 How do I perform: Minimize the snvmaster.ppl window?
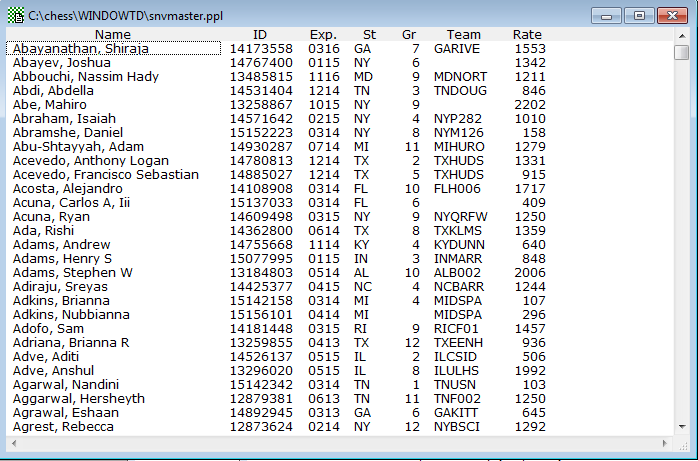tap(607, 16)
